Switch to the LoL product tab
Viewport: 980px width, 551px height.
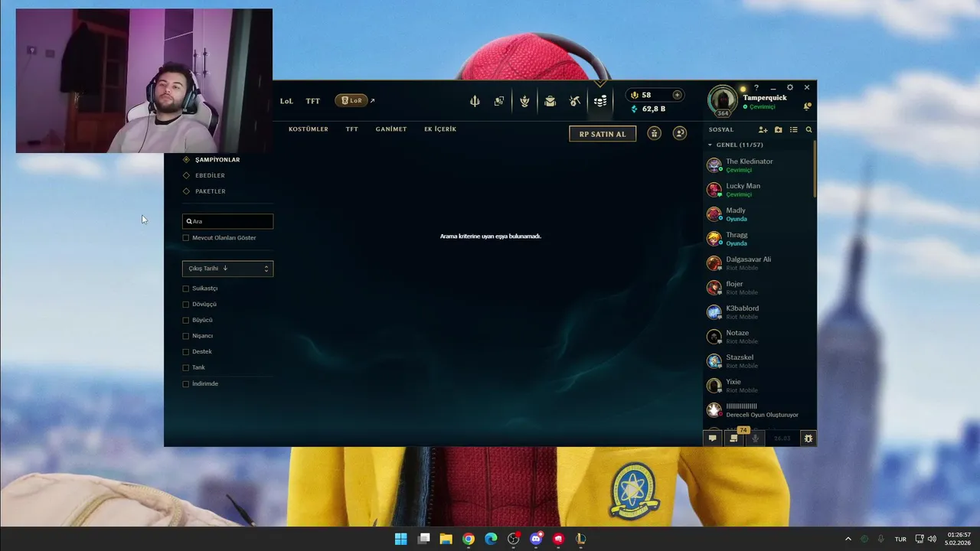286,101
